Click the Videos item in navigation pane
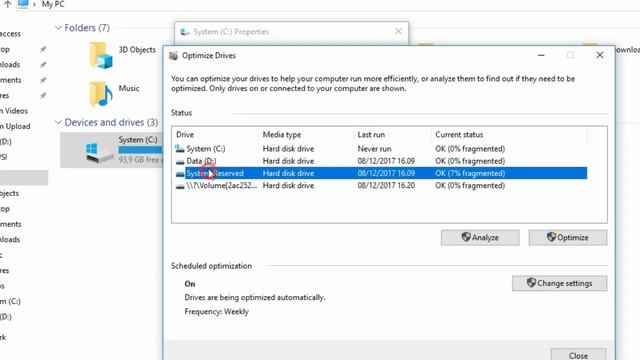The height and width of the screenshot is (360, 640). pos(14,111)
